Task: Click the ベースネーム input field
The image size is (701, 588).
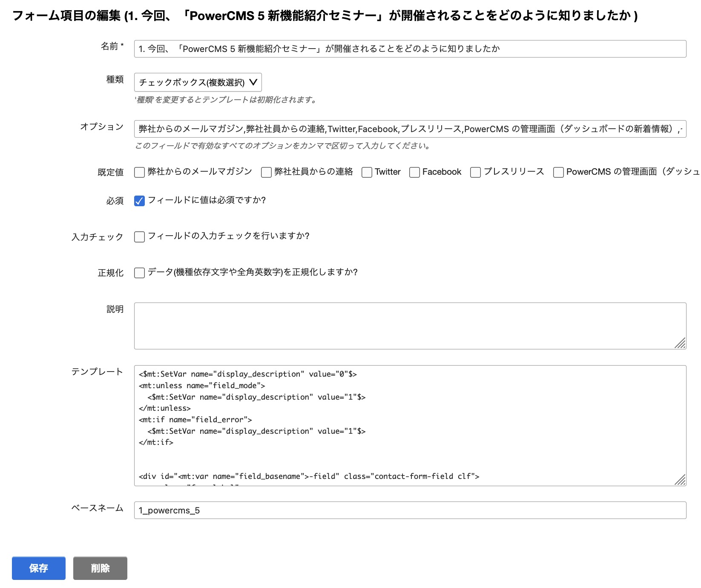Action: pyautogui.click(x=410, y=510)
